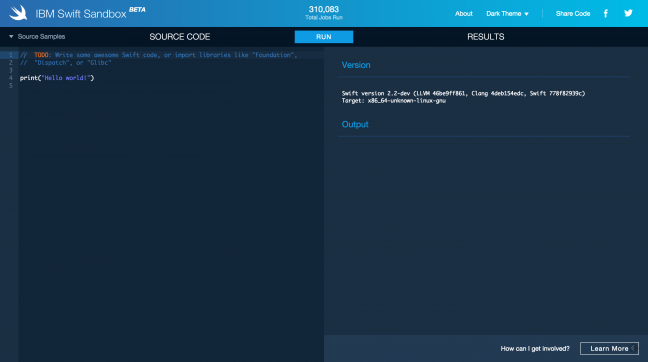Click "How can I get involved?" text
The width and height of the screenshot is (648, 362).
pyautogui.click(x=535, y=348)
